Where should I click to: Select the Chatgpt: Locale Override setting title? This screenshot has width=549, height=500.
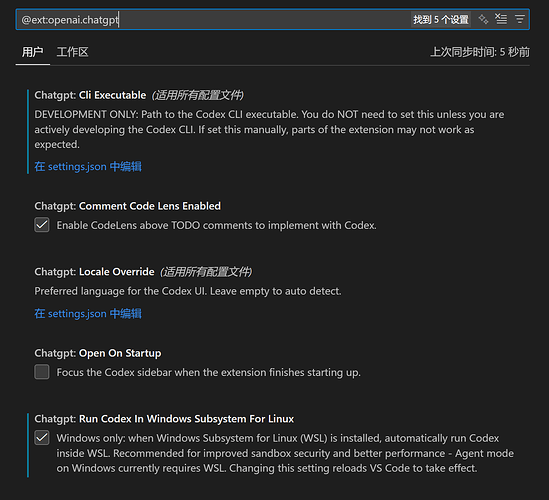(95, 272)
